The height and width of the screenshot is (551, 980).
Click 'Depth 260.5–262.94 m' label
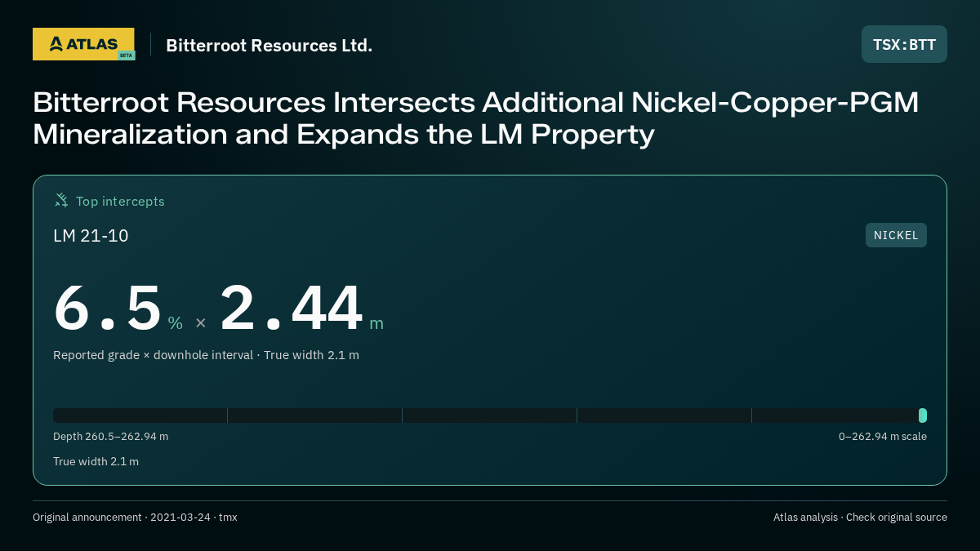pyautogui.click(x=110, y=437)
